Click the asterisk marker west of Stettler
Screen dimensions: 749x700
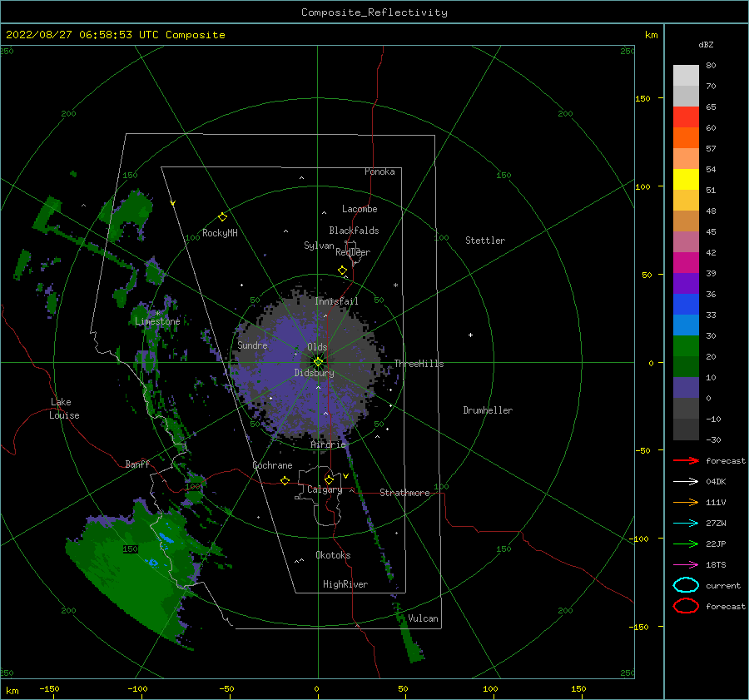point(395,285)
